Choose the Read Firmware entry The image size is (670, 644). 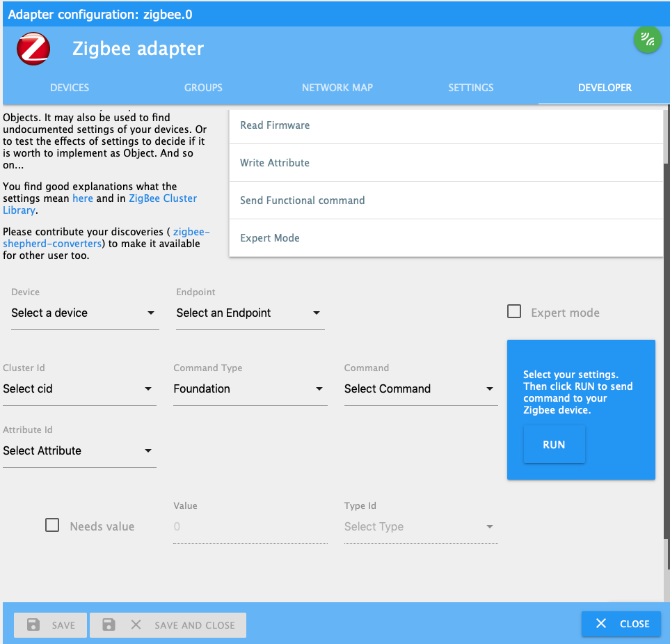(446, 125)
